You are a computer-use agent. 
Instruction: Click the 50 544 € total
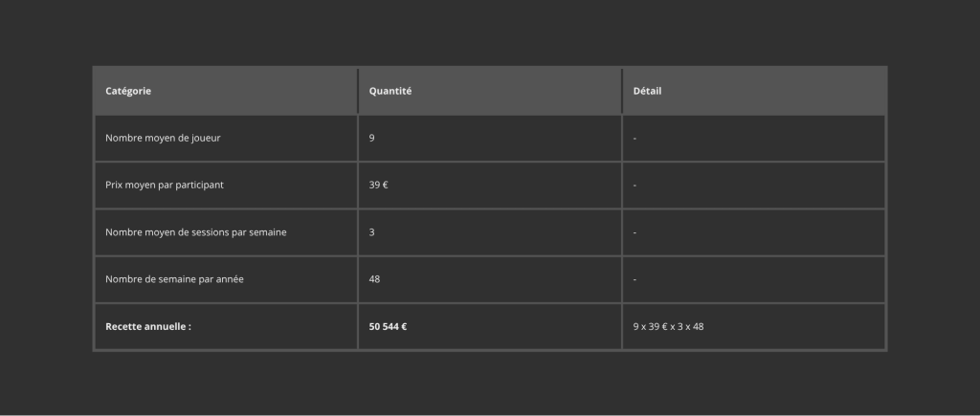389,326
